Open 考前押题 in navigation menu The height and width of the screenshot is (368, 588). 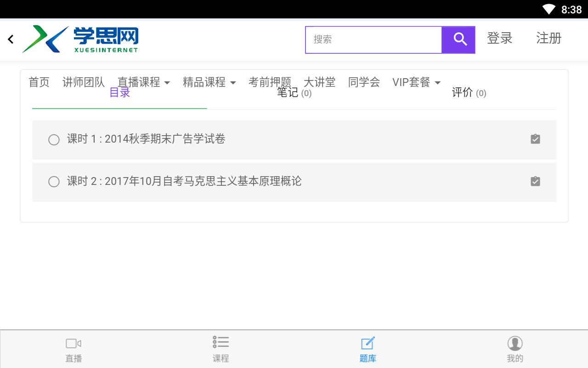click(x=270, y=82)
